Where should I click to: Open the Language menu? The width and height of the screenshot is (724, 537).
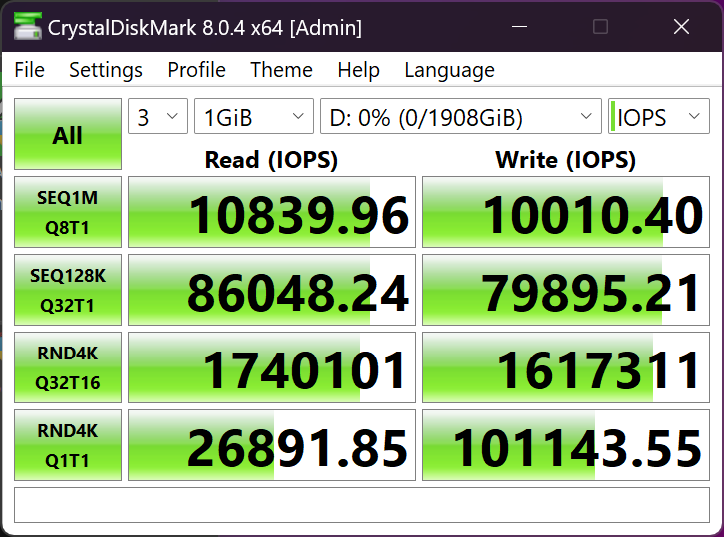pos(449,70)
